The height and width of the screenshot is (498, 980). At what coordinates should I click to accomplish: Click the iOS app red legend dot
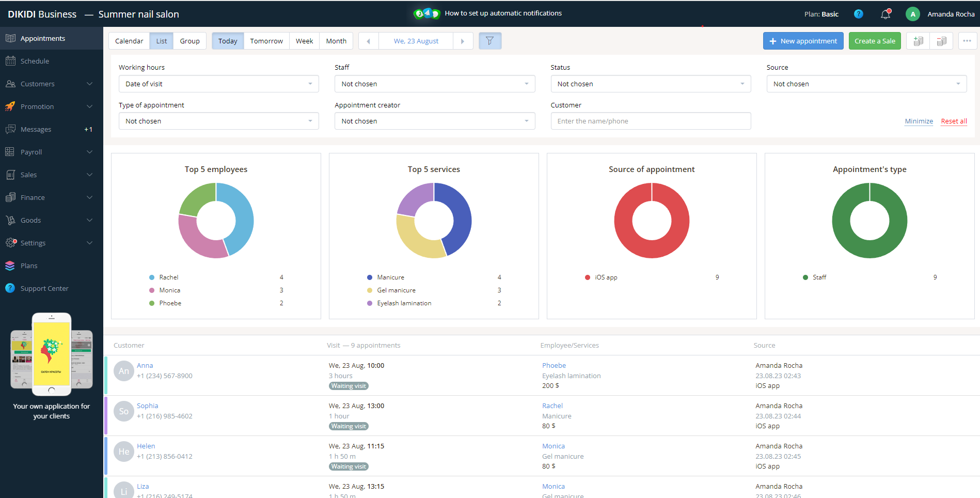[588, 277]
